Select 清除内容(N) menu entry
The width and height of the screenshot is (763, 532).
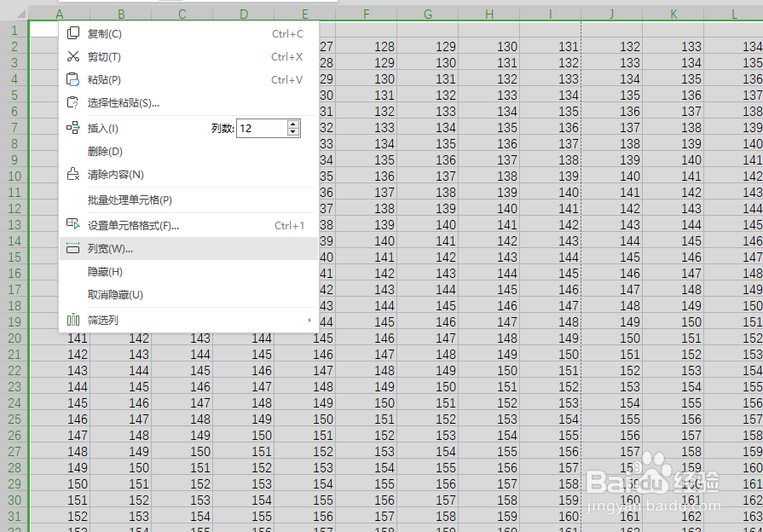(188, 174)
